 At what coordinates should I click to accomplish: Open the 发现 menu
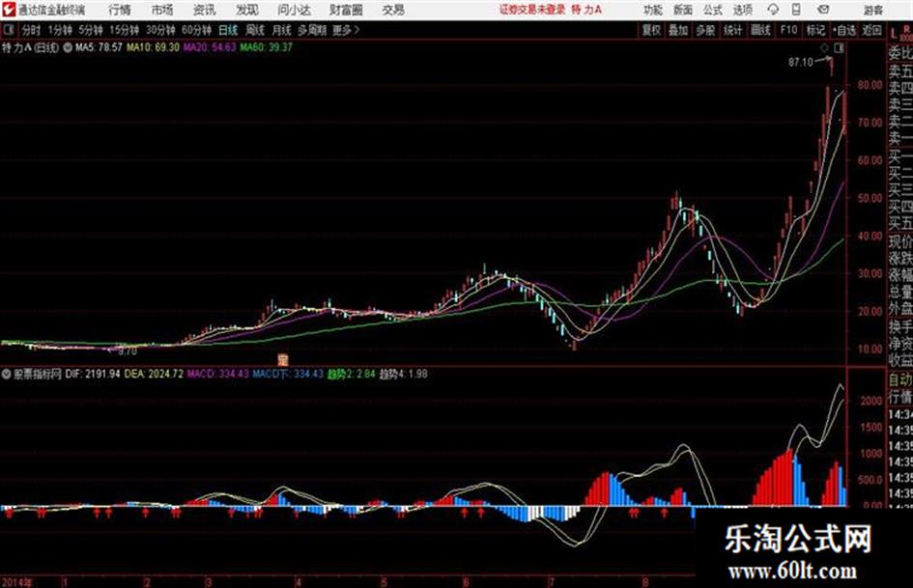pyautogui.click(x=247, y=10)
